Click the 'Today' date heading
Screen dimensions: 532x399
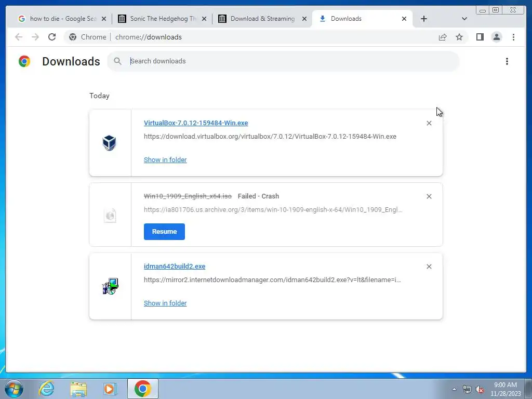(x=99, y=96)
